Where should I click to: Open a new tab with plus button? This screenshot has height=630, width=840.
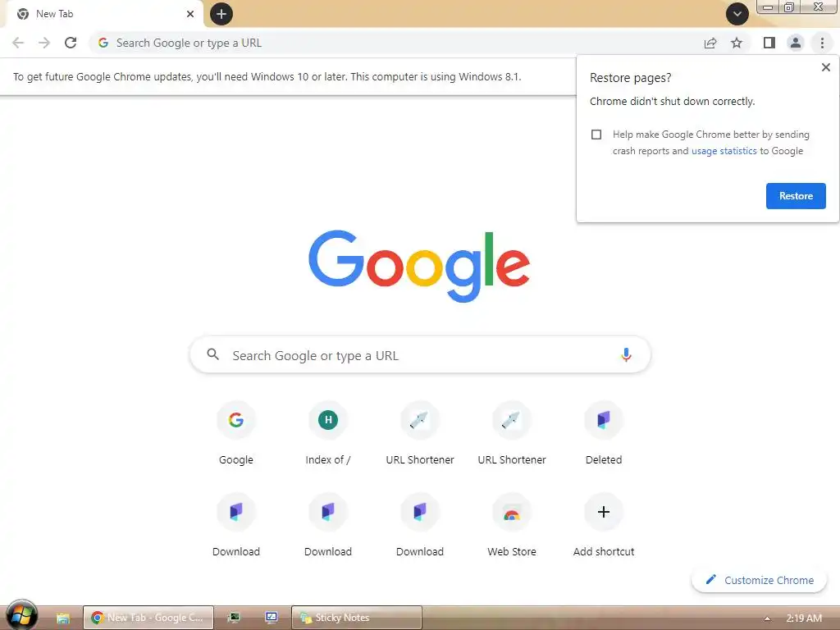221,14
